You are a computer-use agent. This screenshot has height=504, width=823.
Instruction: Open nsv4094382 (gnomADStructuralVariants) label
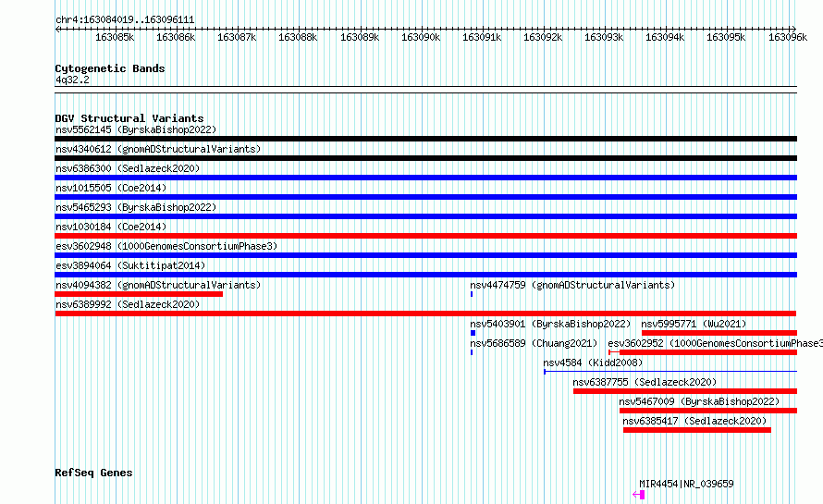pos(158,285)
